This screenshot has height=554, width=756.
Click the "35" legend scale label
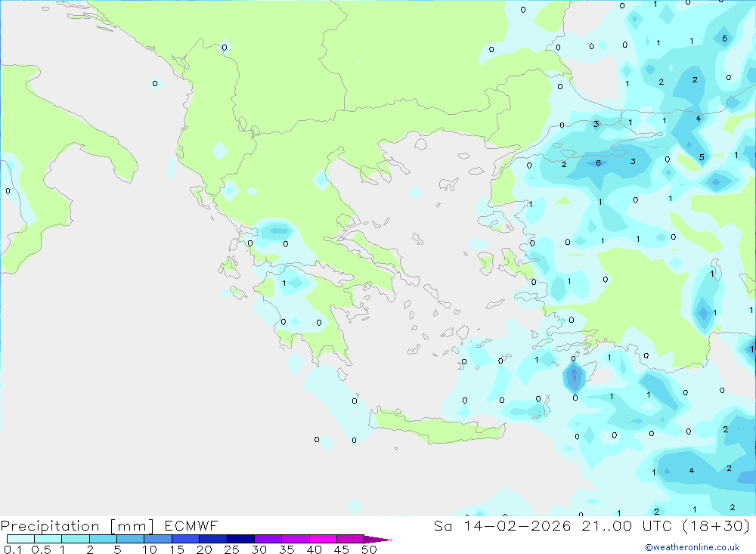coord(287,549)
